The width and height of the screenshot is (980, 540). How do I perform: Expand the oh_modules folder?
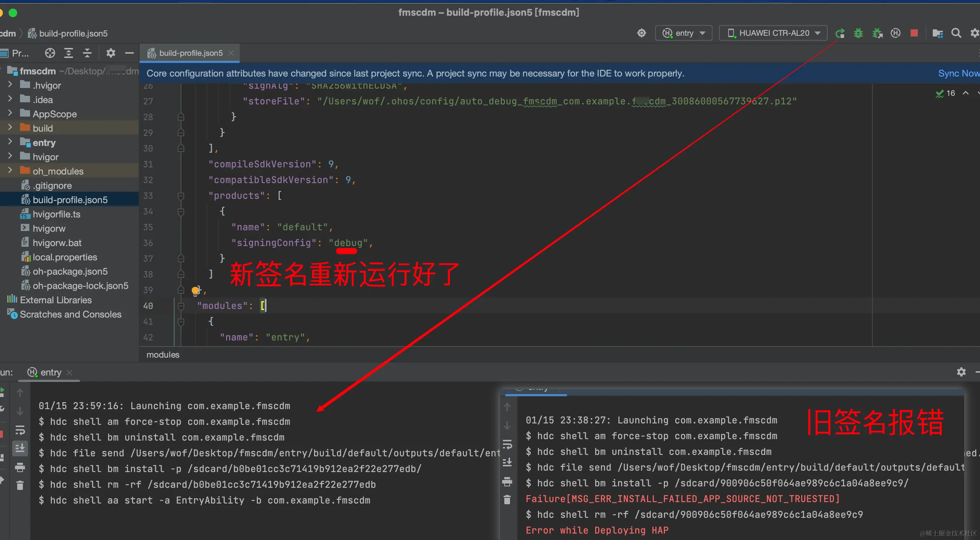click(10, 171)
